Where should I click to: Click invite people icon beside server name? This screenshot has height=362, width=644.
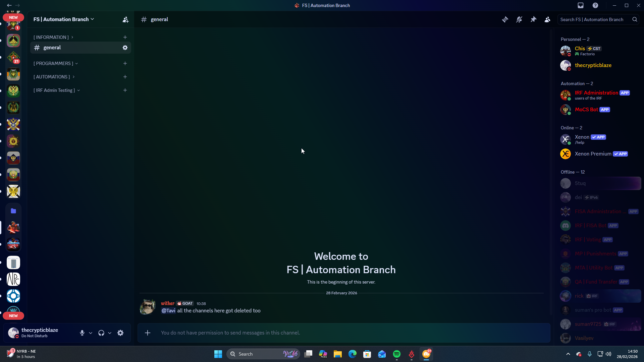pos(125,19)
